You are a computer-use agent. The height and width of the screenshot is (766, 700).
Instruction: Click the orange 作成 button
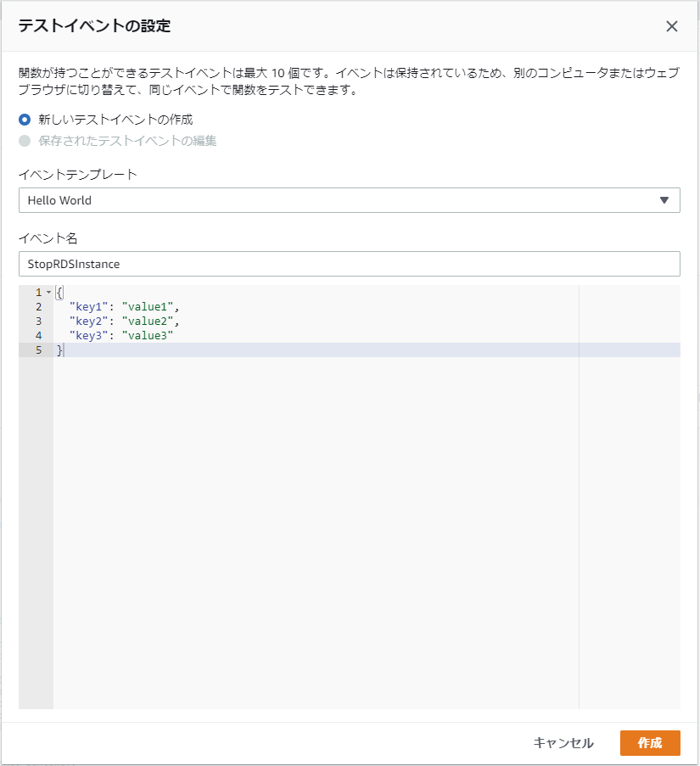(x=650, y=742)
